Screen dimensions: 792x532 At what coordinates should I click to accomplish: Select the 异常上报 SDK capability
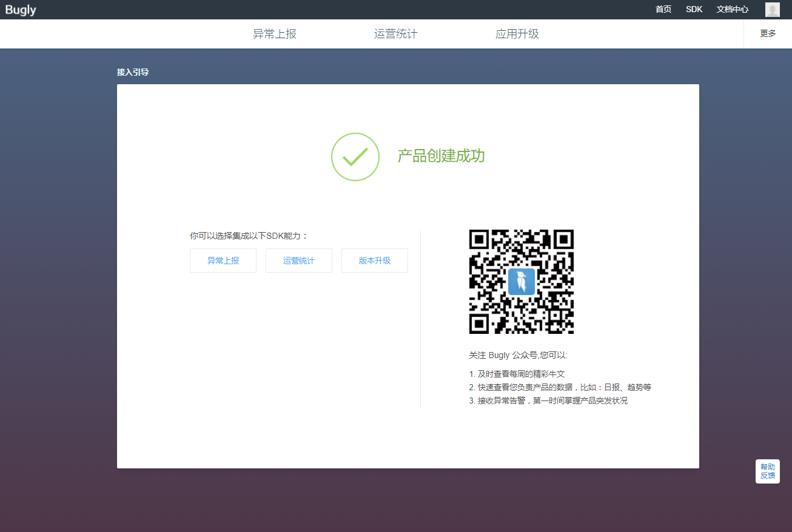(x=223, y=260)
